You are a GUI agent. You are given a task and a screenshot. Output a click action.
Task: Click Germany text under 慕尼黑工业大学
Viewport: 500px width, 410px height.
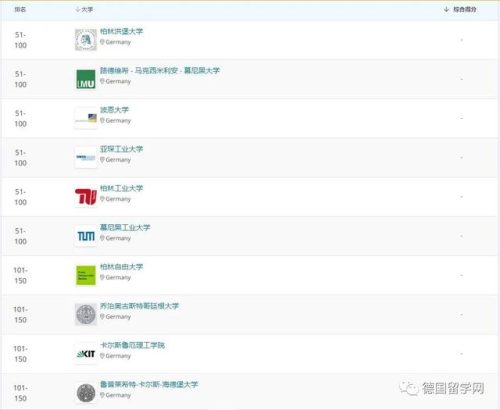pyautogui.click(x=118, y=238)
